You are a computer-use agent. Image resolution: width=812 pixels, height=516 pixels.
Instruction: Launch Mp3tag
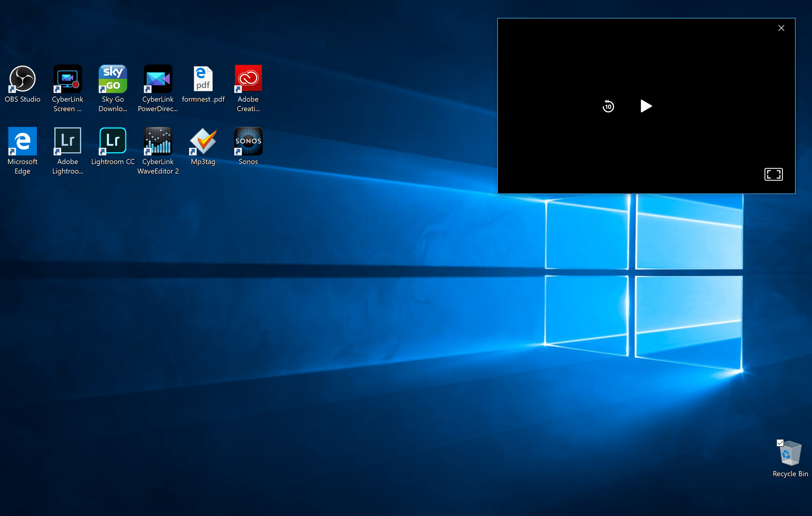pyautogui.click(x=203, y=141)
